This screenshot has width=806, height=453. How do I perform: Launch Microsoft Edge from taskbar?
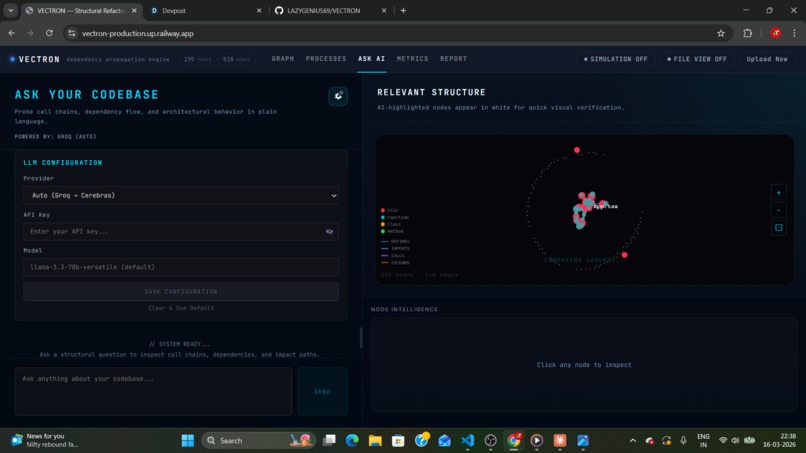(x=352, y=441)
